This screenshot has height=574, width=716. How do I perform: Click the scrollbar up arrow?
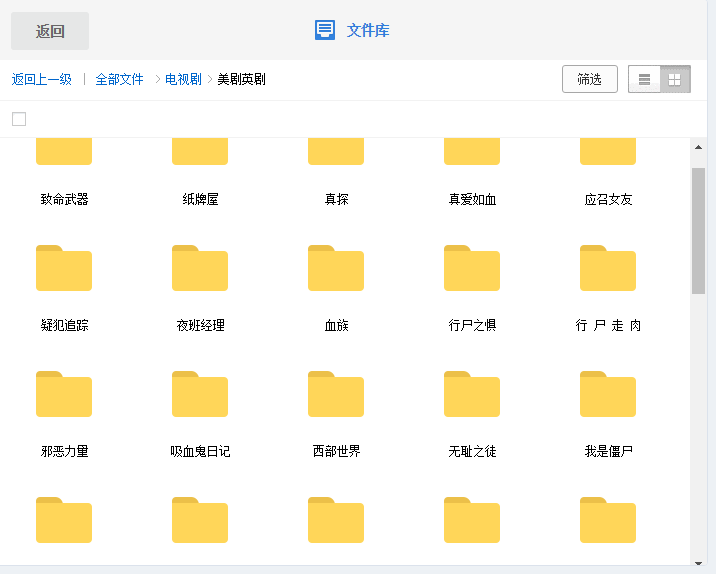click(698, 148)
